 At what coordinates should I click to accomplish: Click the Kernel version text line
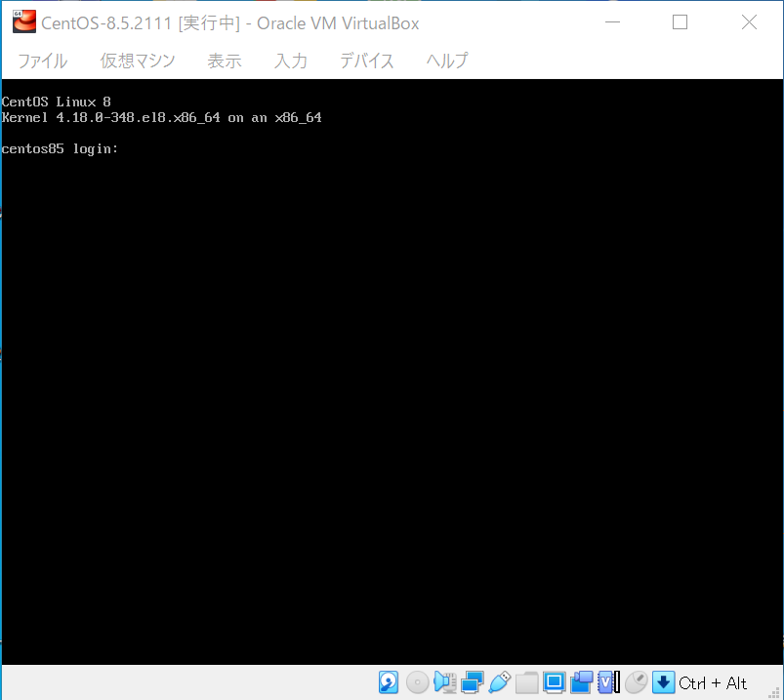click(x=161, y=118)
